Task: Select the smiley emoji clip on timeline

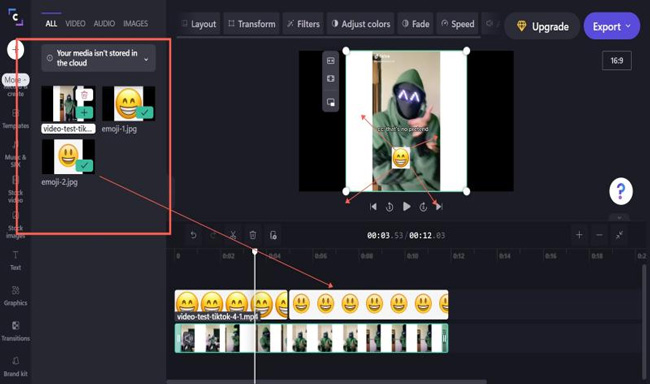Action: [x=369, y=305]
